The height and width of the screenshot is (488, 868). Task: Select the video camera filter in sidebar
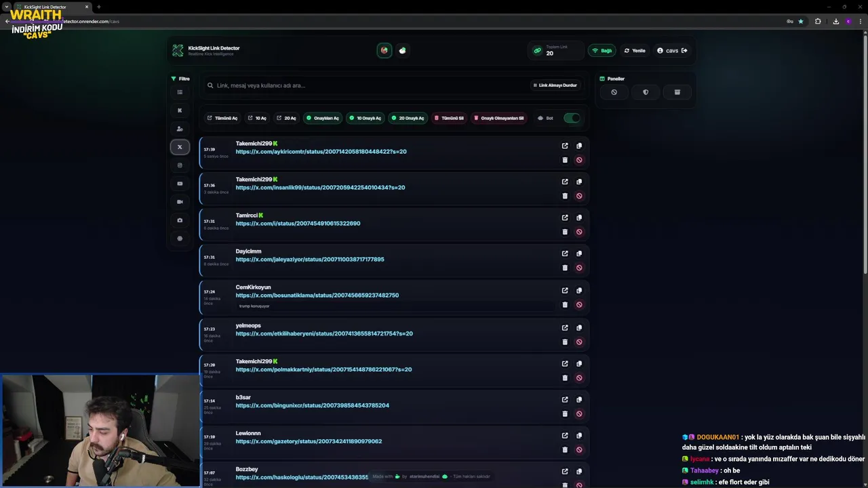pyautogui.click(x=180, y=202)
